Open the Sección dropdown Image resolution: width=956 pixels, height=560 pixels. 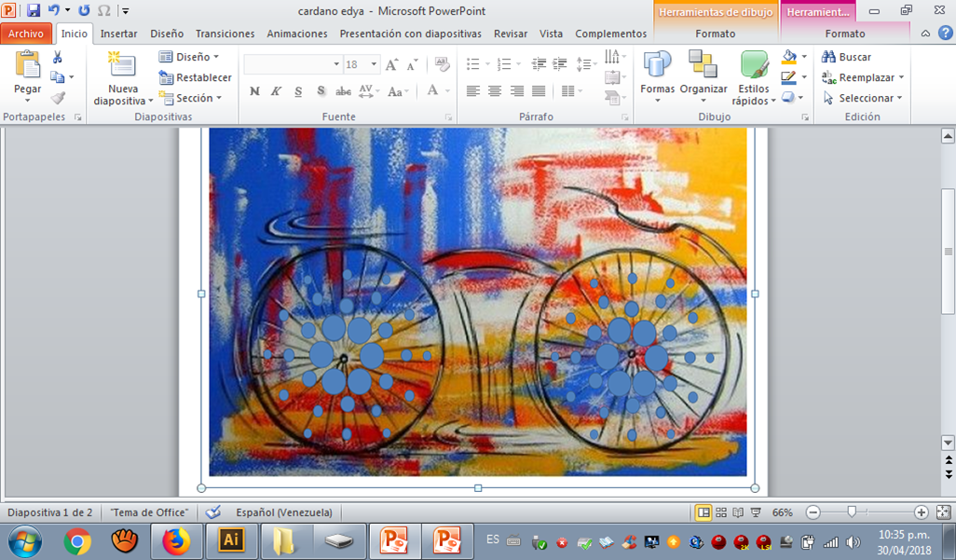[x=191, y=98]
